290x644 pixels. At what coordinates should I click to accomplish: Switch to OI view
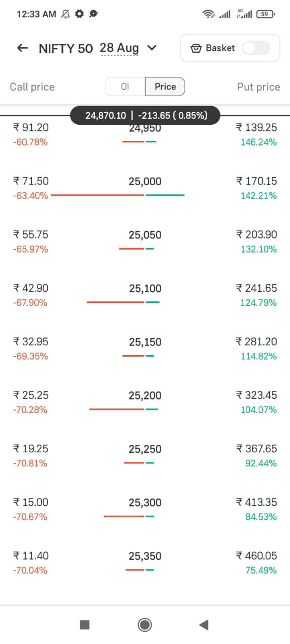(x=125, y=87)
